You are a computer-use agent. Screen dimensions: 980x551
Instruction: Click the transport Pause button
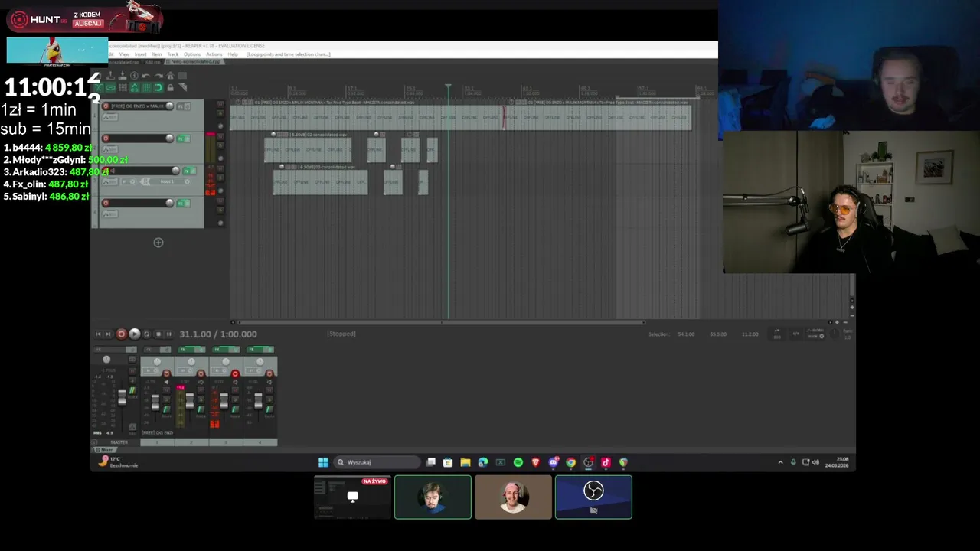pos(169,334)
